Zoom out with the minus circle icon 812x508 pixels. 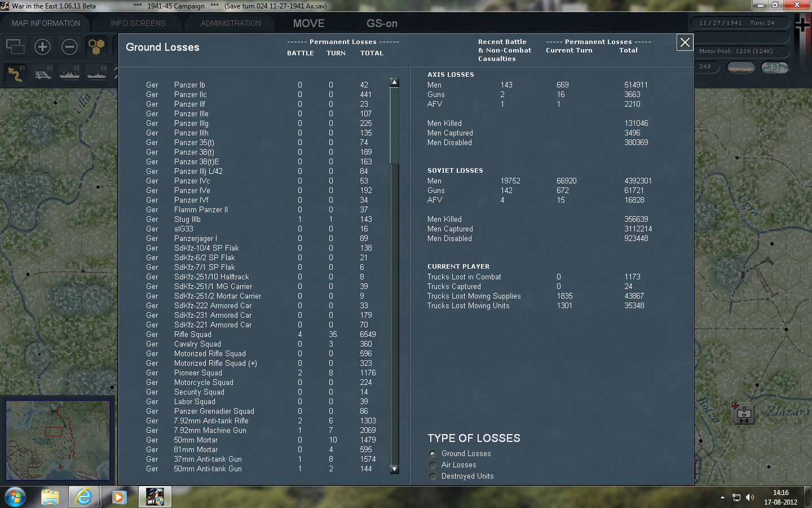pos(69,46)
